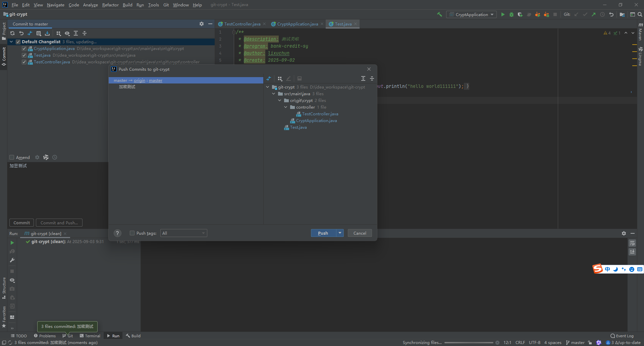Toggle soft-wrap in Run console

[632, 243]
